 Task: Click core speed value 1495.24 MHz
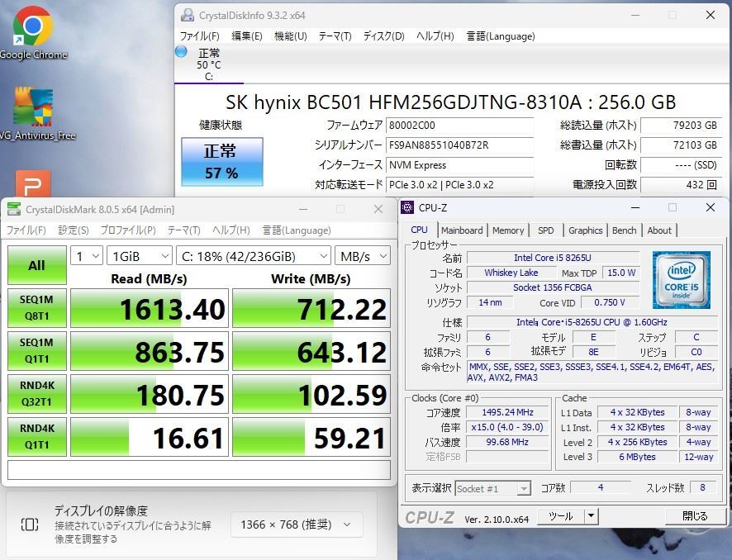coord(508,412)
